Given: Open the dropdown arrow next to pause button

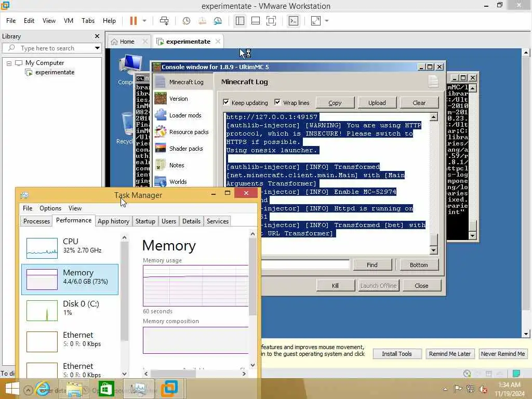Looking at the screenshot, I should point(144,21).
